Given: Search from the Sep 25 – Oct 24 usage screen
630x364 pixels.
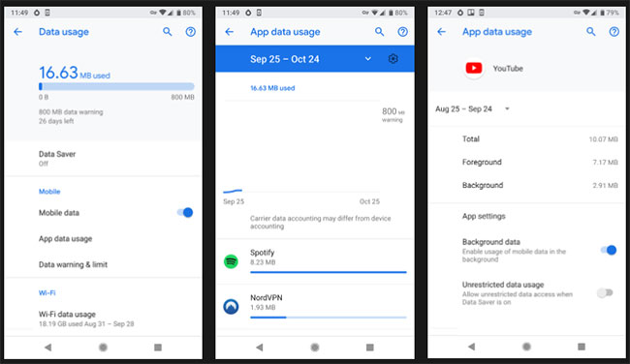Looking at the screenshot, I should [x=379, y=32].
